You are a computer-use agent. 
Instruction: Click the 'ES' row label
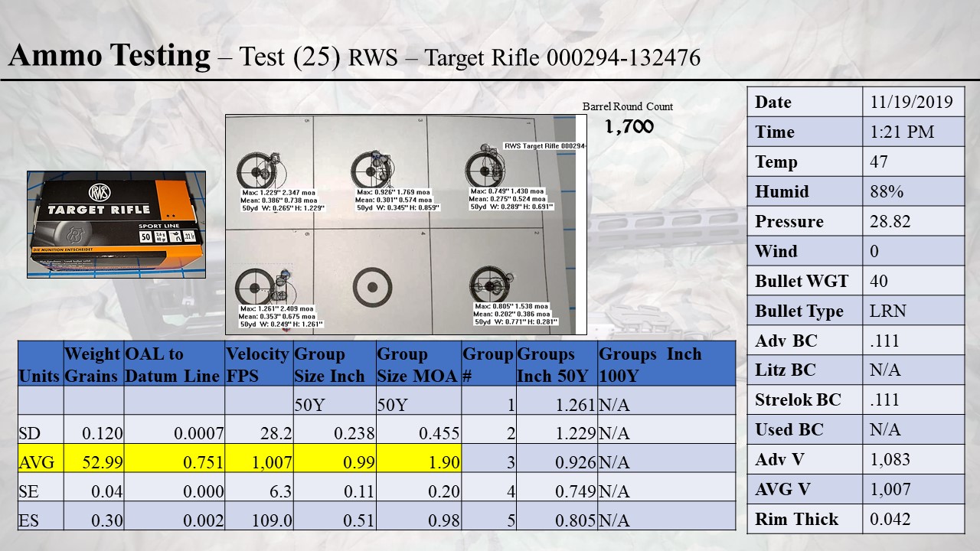pos(29,521)
